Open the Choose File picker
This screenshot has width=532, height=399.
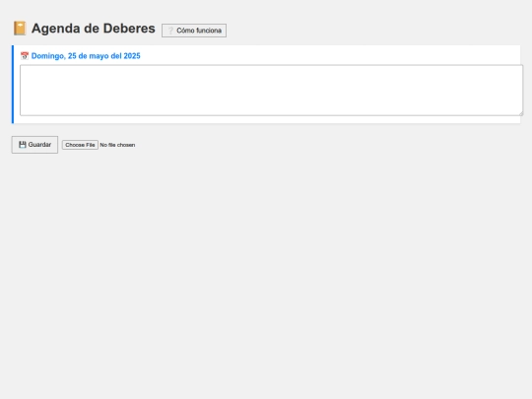80,145
